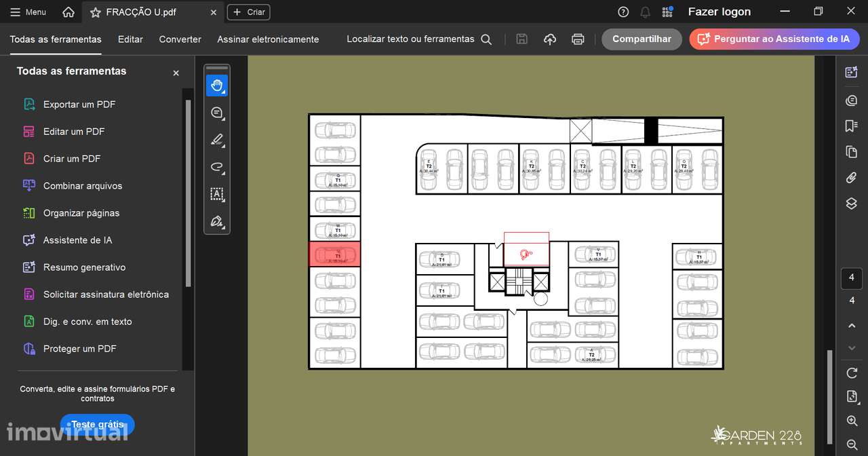This screenshot has width=868, height=456.
Task: Open the Editar tab
Action: [130, 39]
